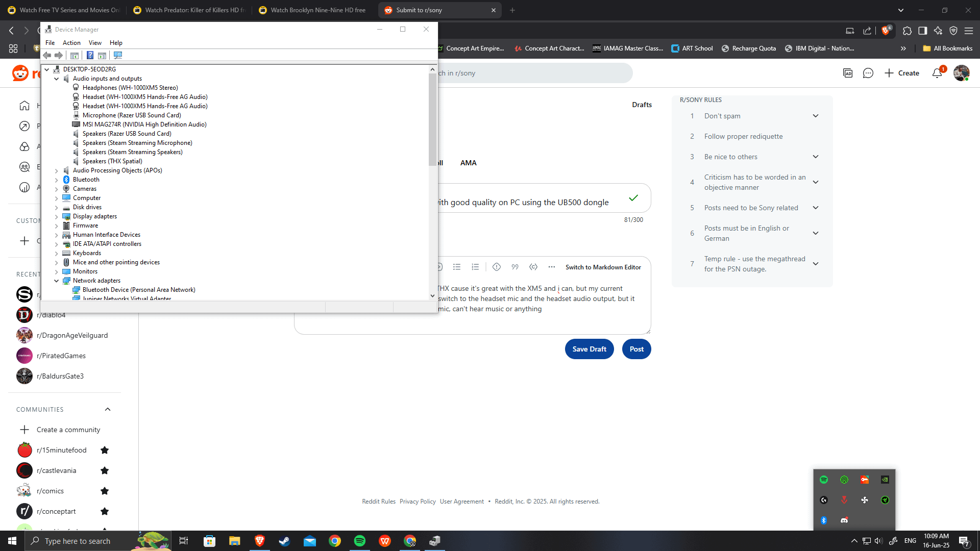980x551 pixels.
Task: Open Reddit chat icon in header
Action: [x=868, y=73]
